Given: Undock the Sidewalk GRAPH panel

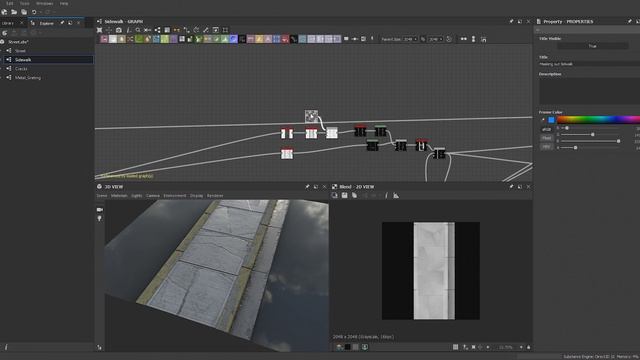Looking at the screenshot, I should 520,21.
